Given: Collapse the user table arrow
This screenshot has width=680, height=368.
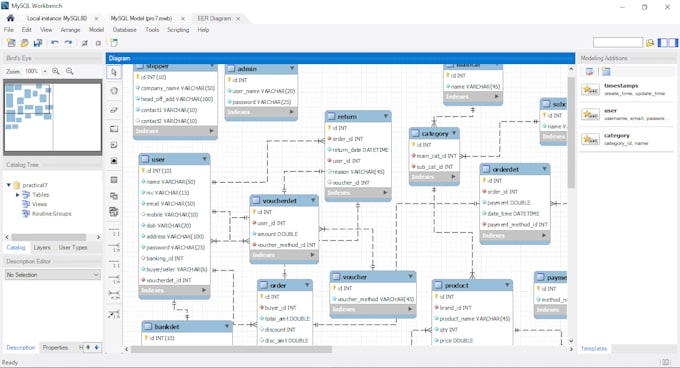Looking at the screenshot, I should click(204, 159).
